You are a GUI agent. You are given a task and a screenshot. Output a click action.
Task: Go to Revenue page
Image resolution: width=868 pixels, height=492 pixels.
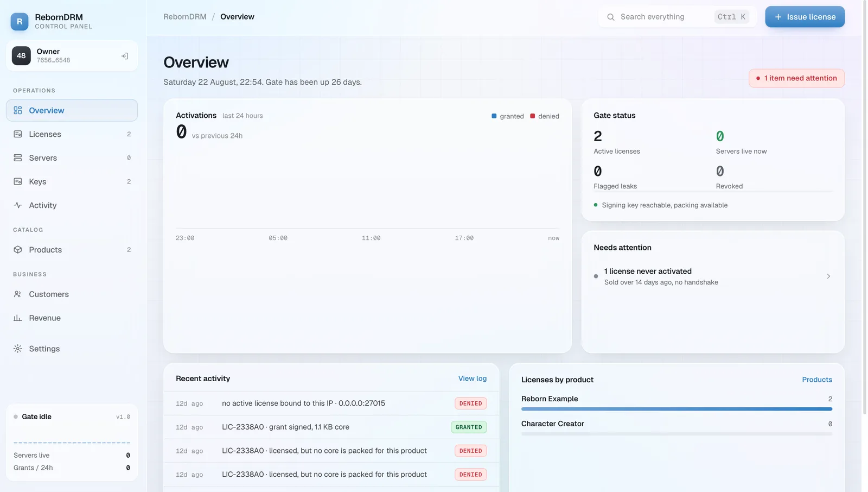[x=72, y=318]
